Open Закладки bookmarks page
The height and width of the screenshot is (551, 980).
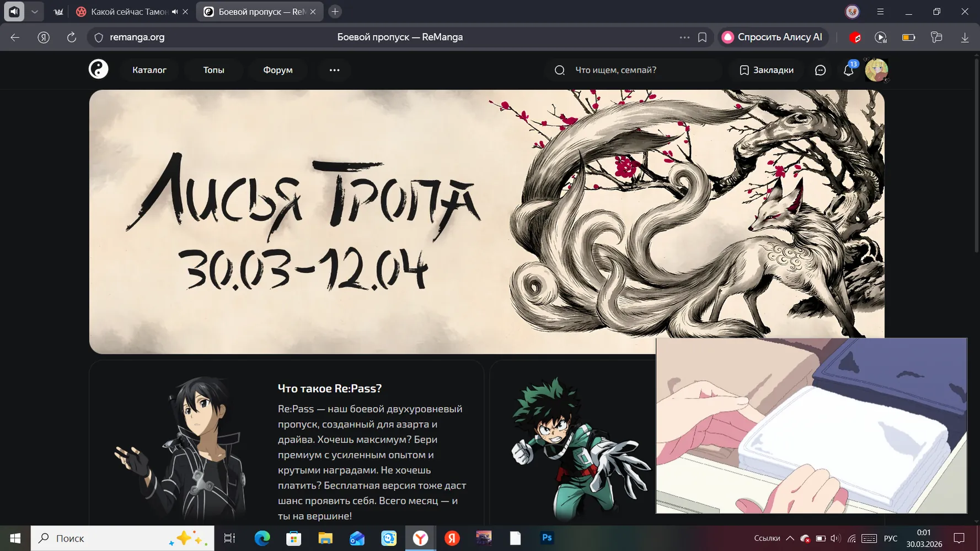point(767,70)
